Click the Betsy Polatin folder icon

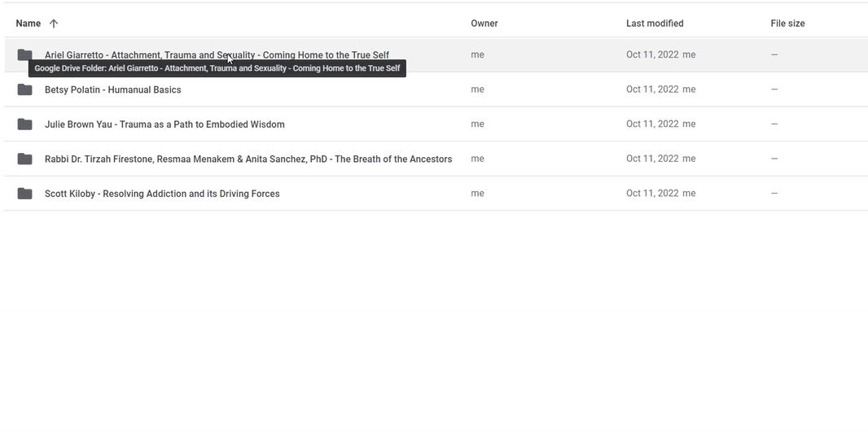[24, 89]
